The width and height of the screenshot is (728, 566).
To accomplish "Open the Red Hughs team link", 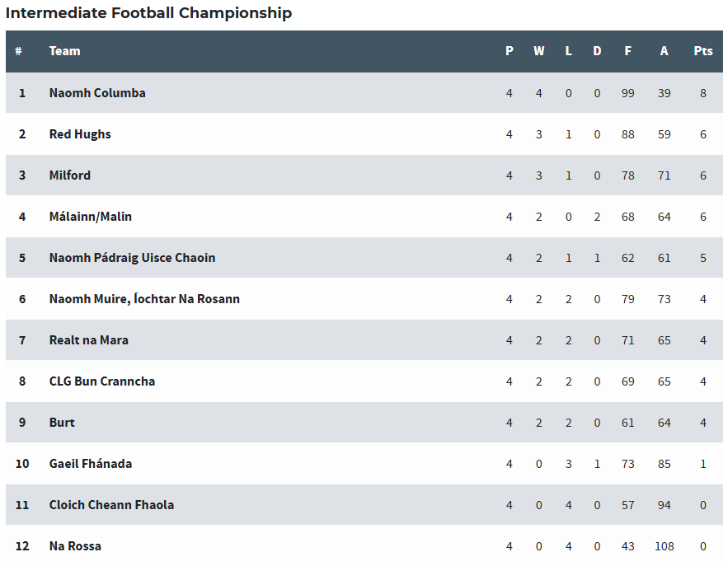I will [x=80, y=134].
